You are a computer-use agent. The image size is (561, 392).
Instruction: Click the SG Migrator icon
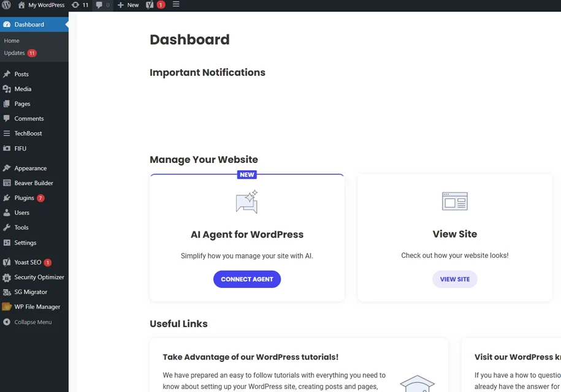point(7,292)
